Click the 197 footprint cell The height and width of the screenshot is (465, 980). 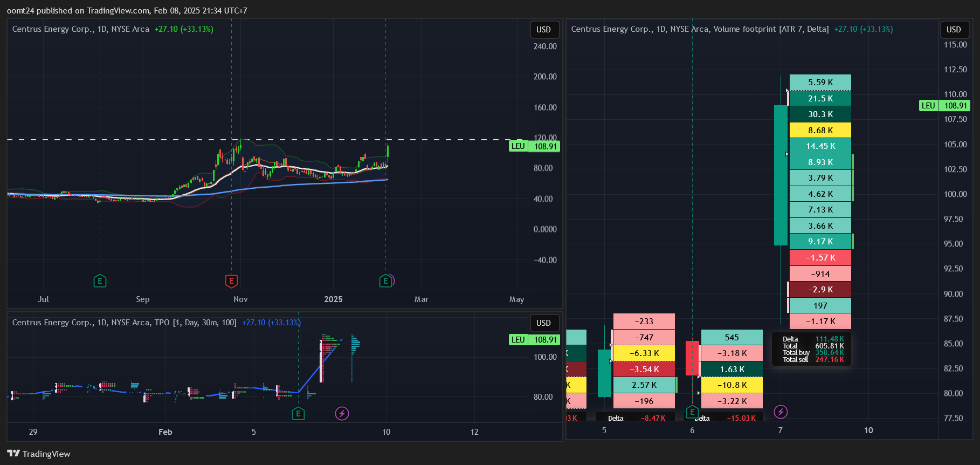point(820,306)
